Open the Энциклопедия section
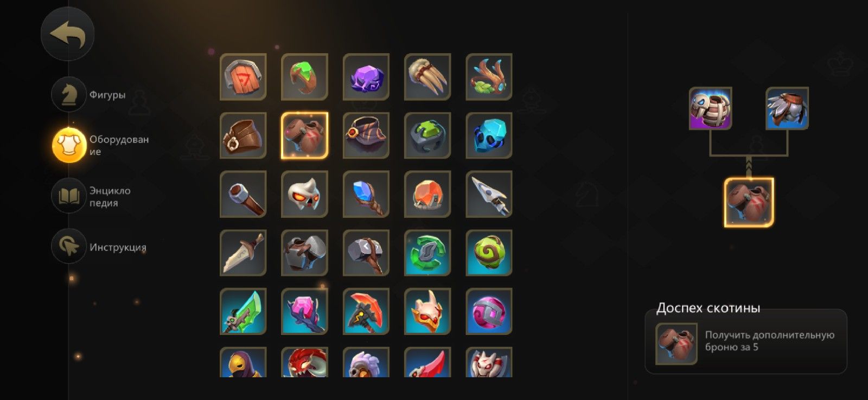The height and width of the screenshot is (400, 868). click(x=91, y=196)
